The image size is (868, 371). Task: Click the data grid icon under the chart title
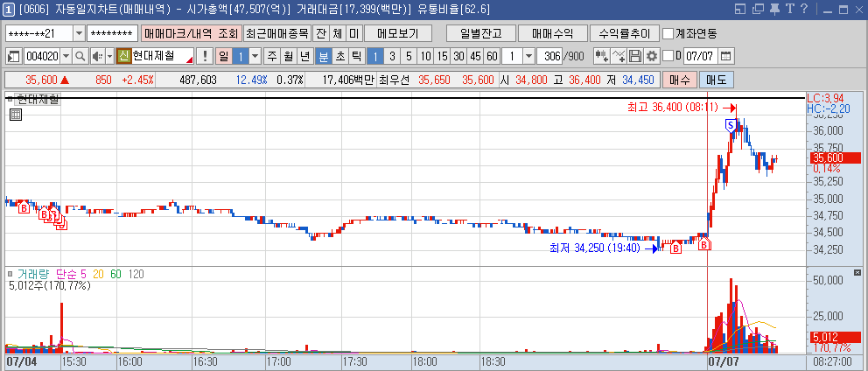[x=16, y=115]
